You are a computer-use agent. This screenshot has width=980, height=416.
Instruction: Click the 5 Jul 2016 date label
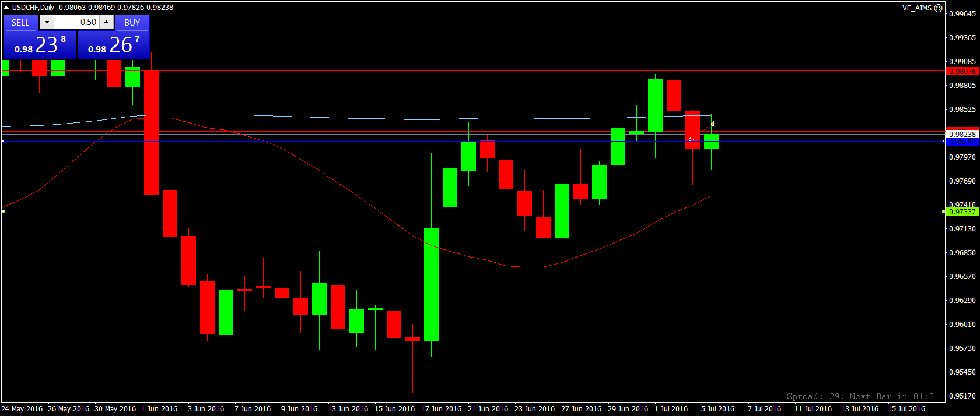[x=717, y=408]
